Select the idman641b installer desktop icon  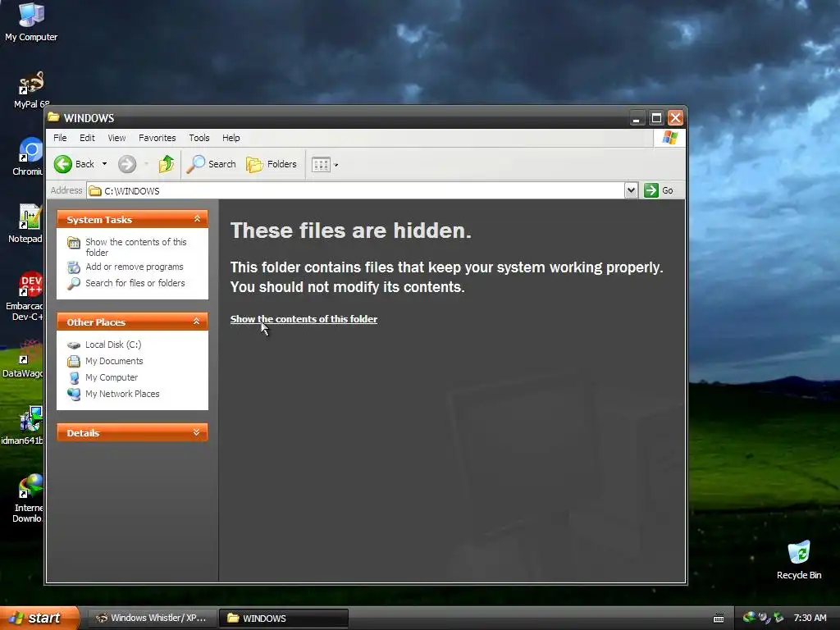[x=22, y=426]
